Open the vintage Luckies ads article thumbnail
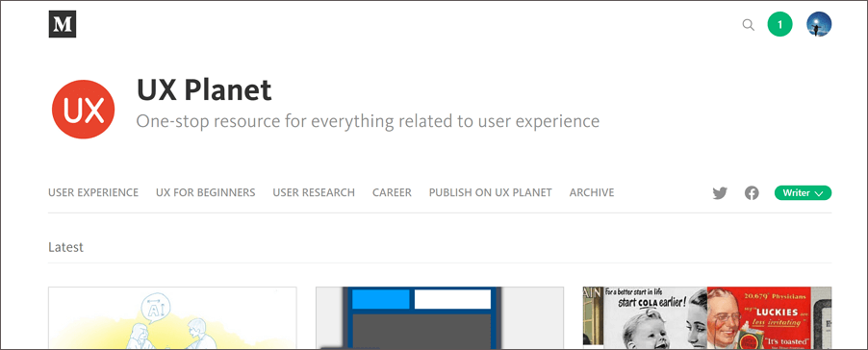Image resolution: width=868 pixels, height=350 pixels. tap(707, 317)
